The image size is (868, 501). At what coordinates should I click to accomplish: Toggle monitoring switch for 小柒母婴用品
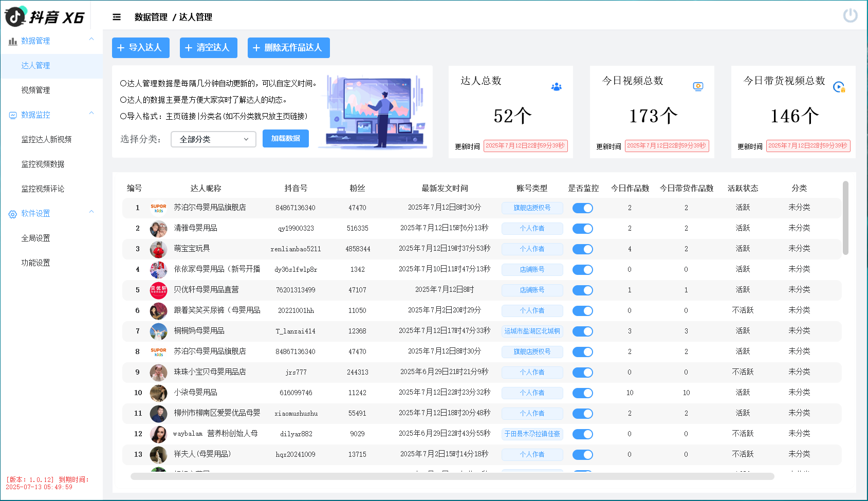point(583,393)
